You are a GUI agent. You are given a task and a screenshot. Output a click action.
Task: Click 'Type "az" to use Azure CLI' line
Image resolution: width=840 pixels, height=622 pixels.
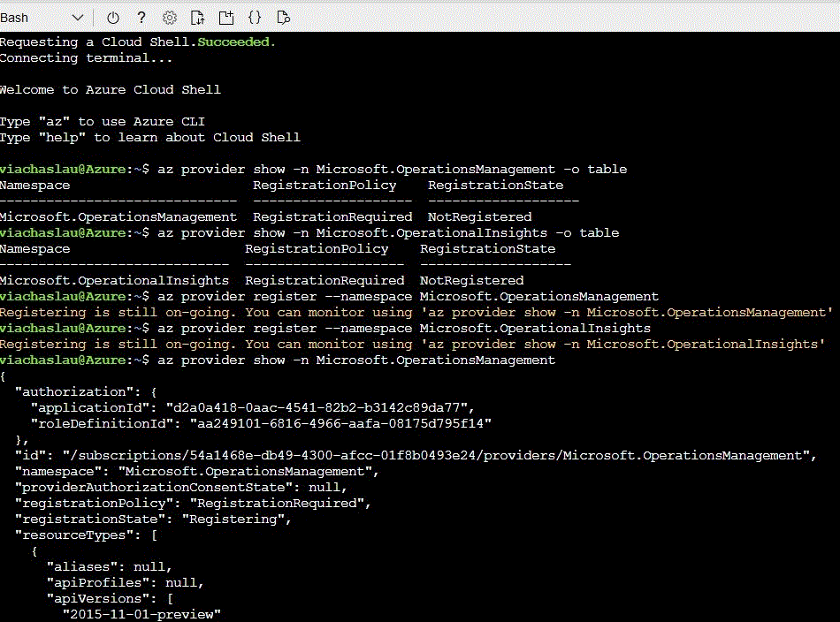pyautogui.click(x=103, y=122)
